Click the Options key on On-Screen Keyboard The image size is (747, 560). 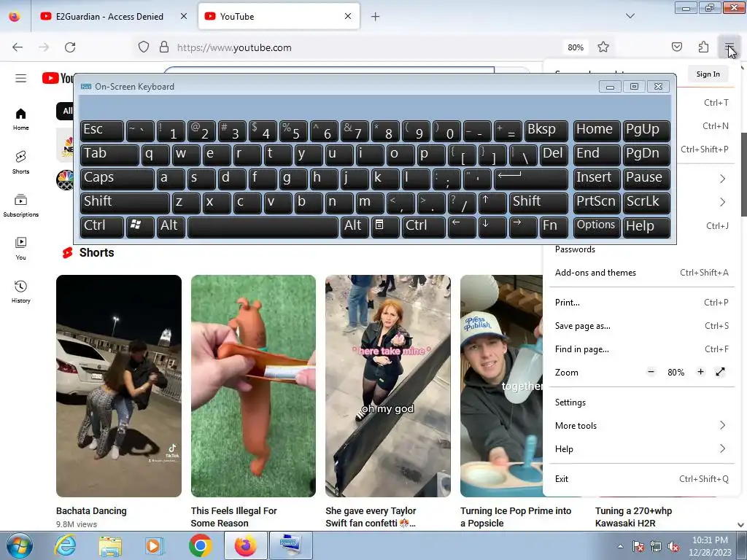tap(597, 226)
